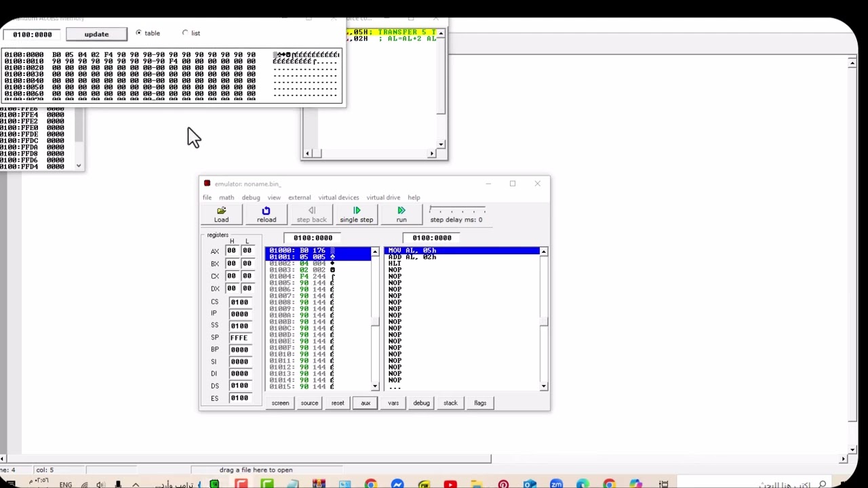Select the table radio option
Viewport: 868px width, 488px height.
[138, 33]
